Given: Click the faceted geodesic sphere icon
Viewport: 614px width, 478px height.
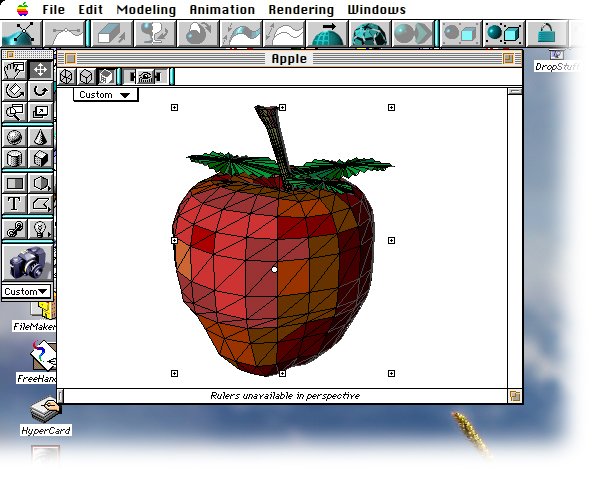Looking at the screenshot, I should point(369,33).
